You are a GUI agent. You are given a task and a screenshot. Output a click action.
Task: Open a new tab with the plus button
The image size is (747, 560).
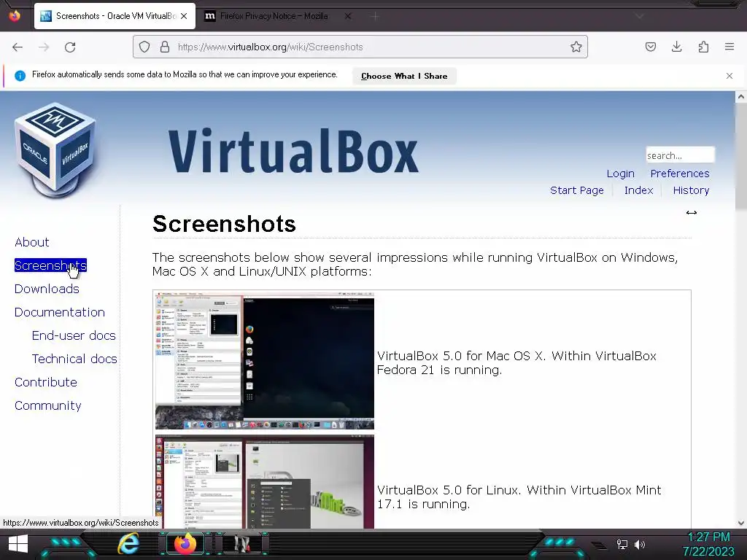pos(376,16)
